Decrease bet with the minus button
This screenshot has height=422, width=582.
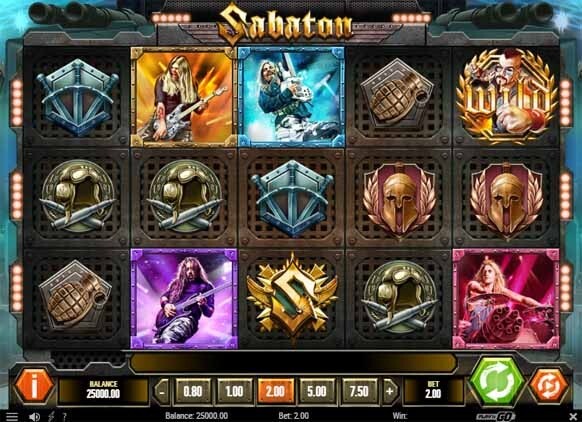pyautogui.click(x=162, y=391)
